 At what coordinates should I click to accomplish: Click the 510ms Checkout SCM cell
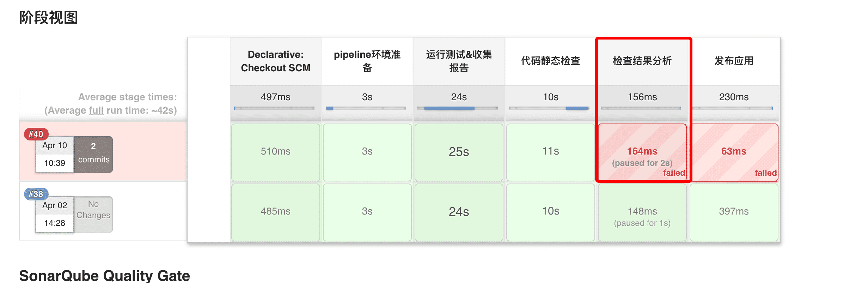(275, 152)
